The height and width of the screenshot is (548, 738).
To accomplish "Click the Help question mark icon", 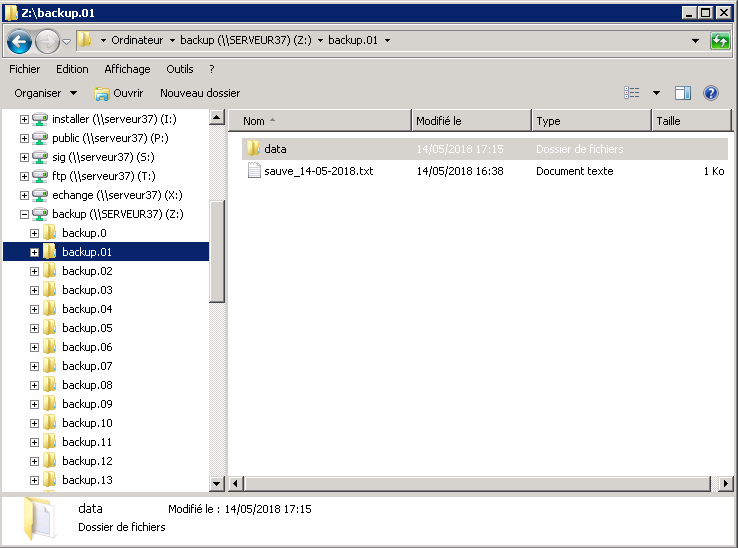I will point(711,93).
